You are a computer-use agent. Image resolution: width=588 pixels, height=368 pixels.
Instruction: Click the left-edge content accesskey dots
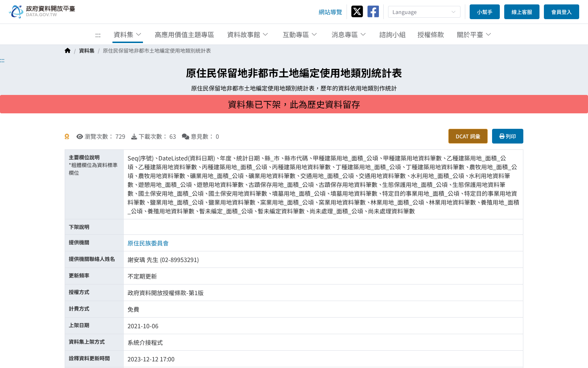(x=2, y=60)
